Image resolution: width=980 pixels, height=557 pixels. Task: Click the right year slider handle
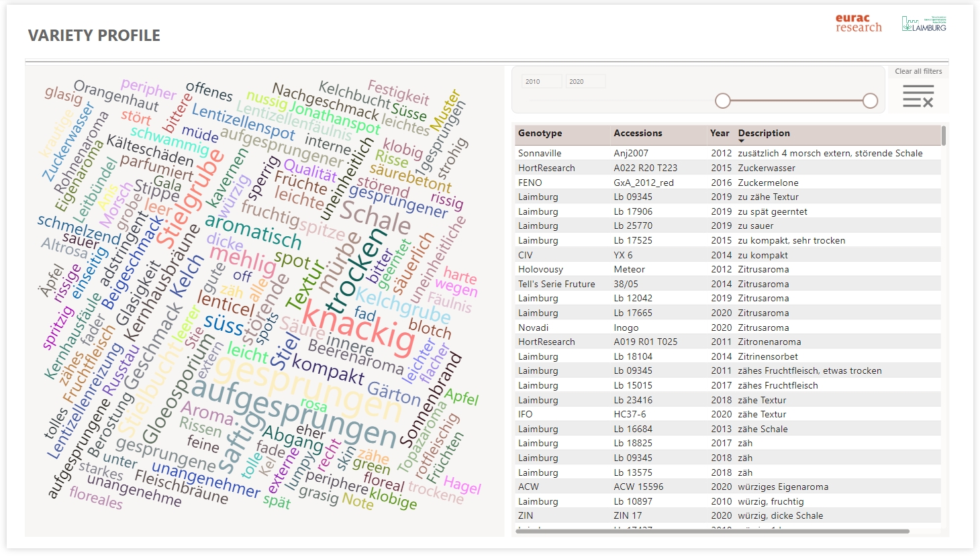tap(871, 101)
